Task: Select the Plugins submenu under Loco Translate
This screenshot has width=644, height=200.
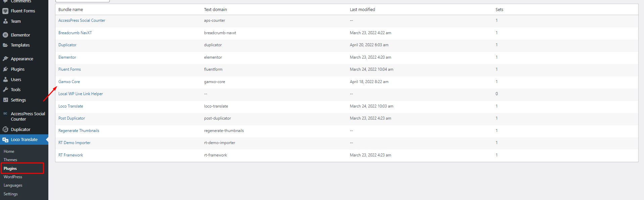Action: coord(10,169)
